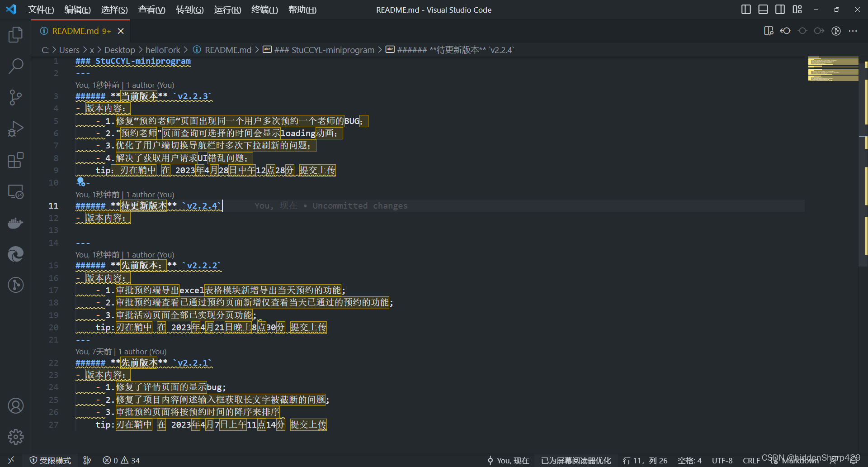
Task: Open the 编辑(E) menu
Action: [x=78, y=10]
